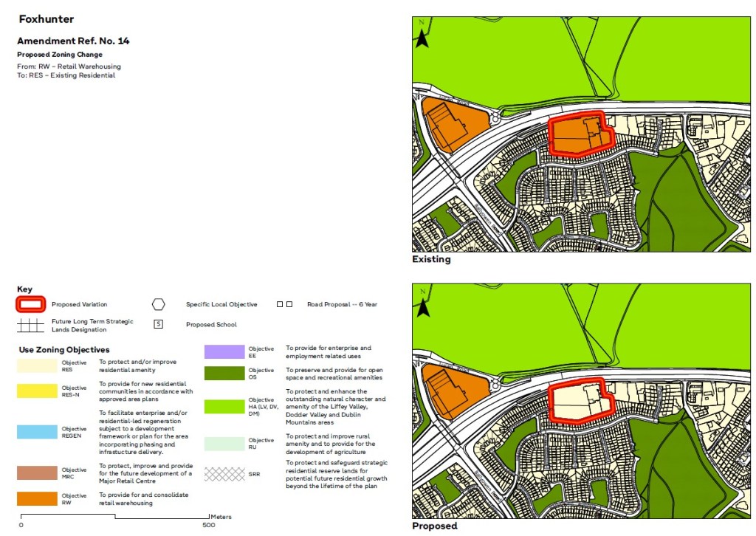This screenshot has width=756, height=536.
Task: Click the orange Objective RW swatch in the key
Action: pyautogui.click(x=38, y=498)
